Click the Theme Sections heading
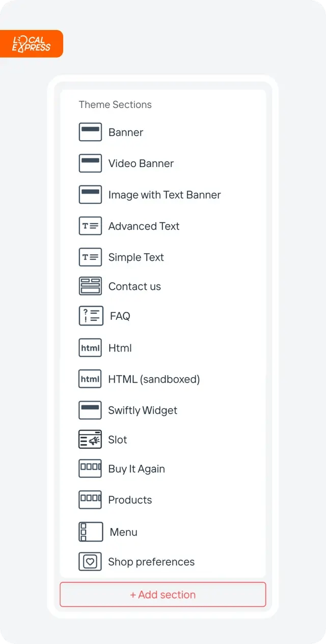Screen dimensions: 326x644 click(115, 104)
